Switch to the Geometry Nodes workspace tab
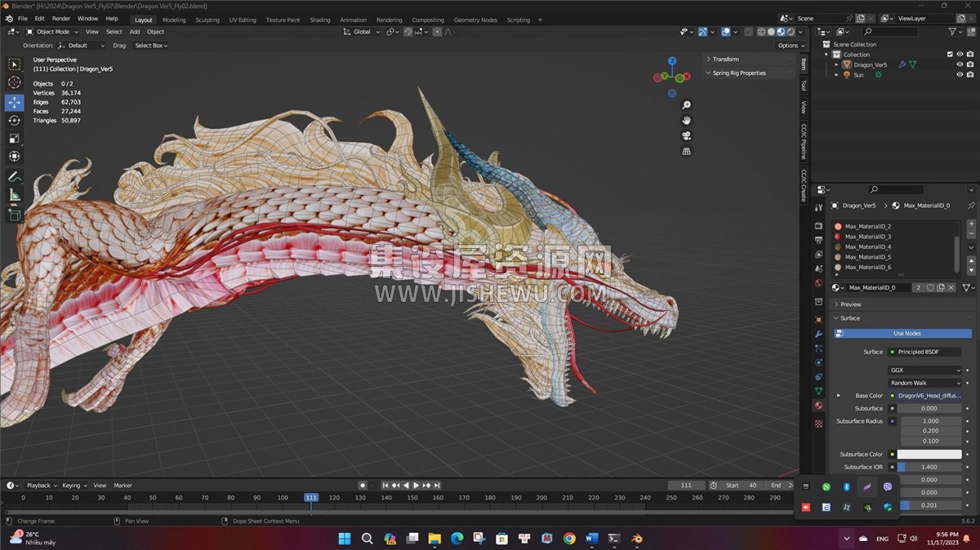 [475, 20]
